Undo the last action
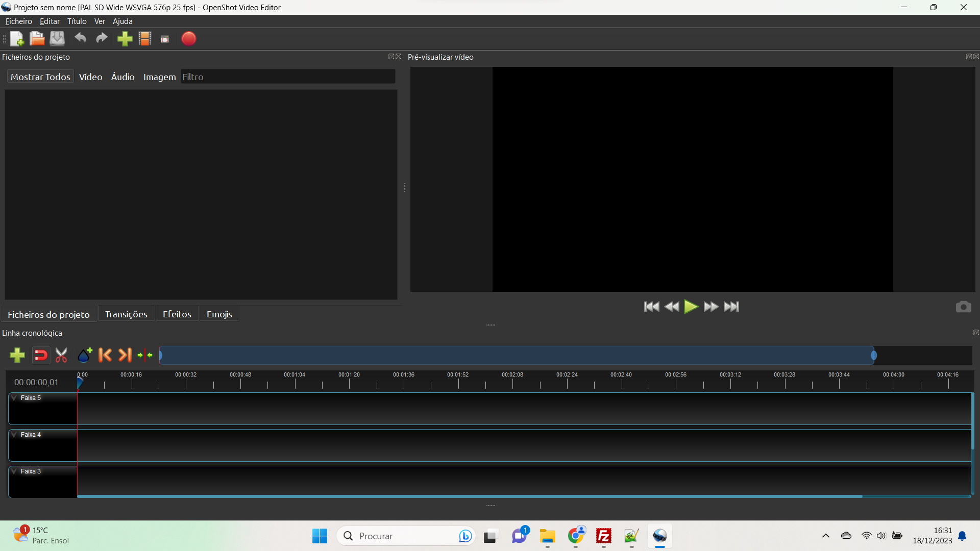The width and height of the screenshot is (980, 551). coord(80,38)
